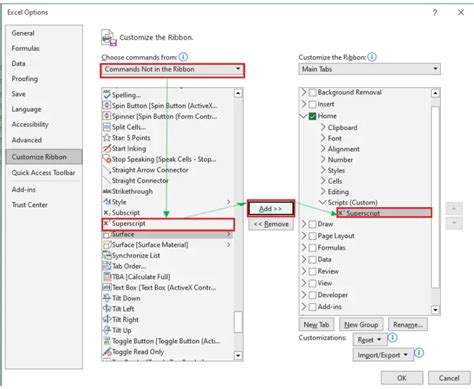Click the Spelling command icon
This screenshot has height=389, width=474.
pos(107,95)
